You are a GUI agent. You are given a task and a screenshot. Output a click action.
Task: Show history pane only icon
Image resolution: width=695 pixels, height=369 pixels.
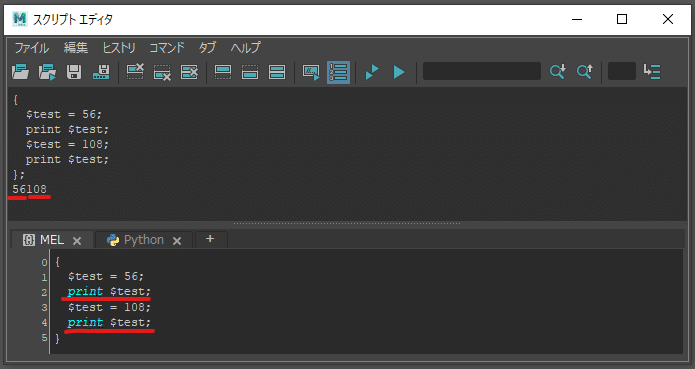(x=223, y=72)
